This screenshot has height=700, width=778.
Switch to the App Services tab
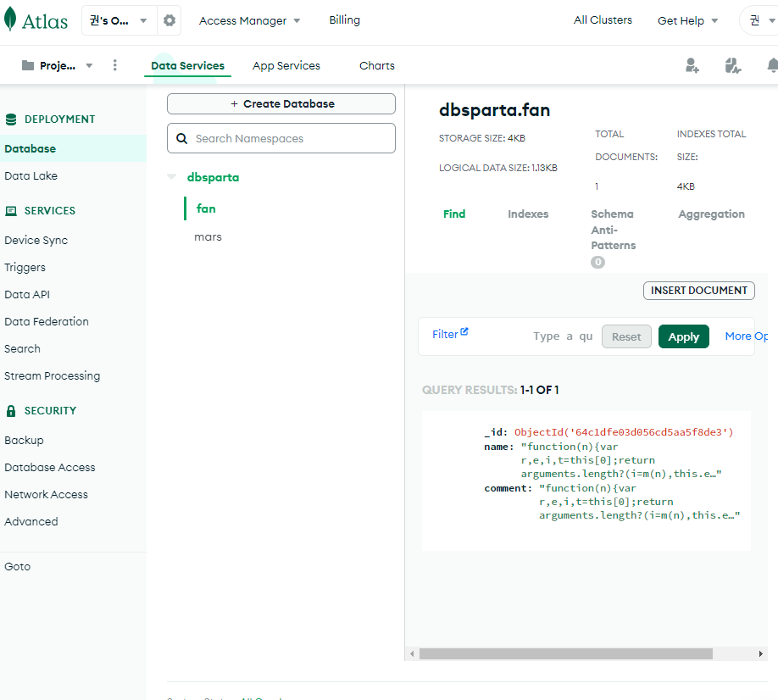click(x=286, y=65)
